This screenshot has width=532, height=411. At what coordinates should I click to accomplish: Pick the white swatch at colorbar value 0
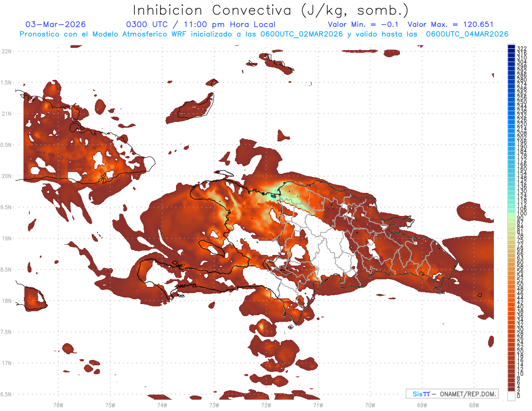511,396
